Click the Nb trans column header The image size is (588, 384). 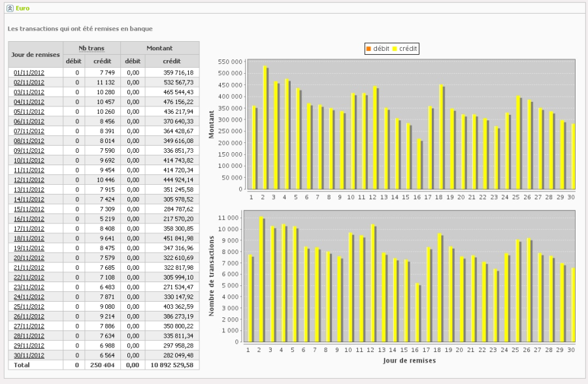click(91, 48)
